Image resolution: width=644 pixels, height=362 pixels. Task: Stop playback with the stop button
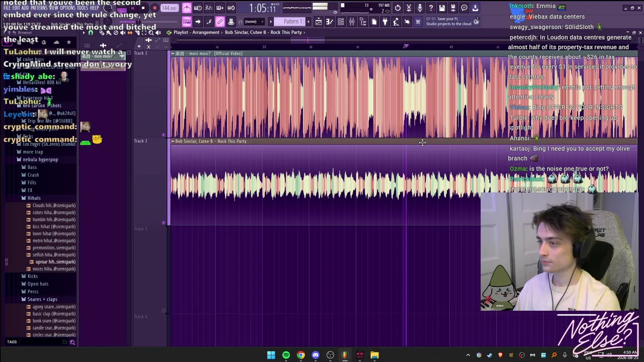pos(143,8)
